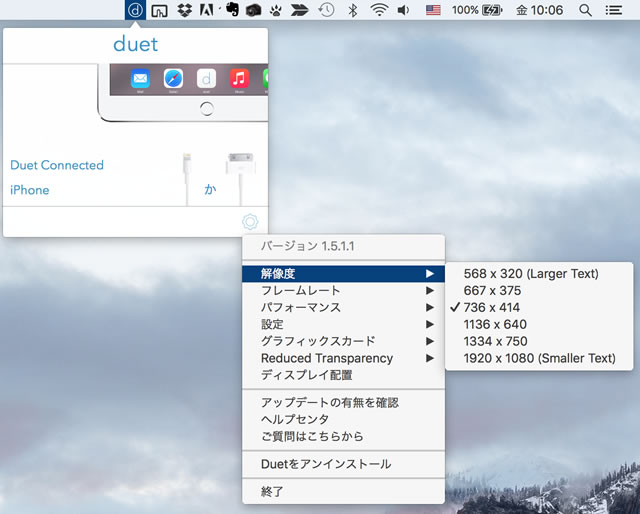The width and height of the screenshot is (640, 514).
Task: Select resolution 1334 x 750
Action: pyautogui.click(x=539, y=341)
